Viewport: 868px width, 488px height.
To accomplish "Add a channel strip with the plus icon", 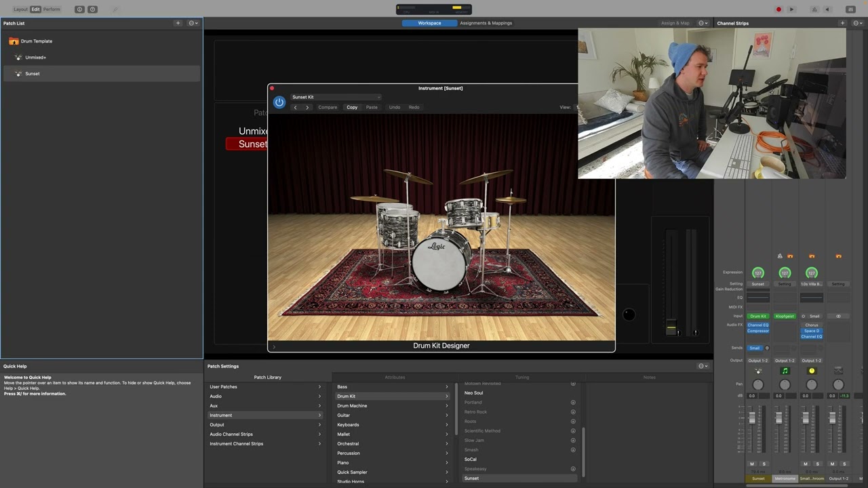I will coord(842,23).
